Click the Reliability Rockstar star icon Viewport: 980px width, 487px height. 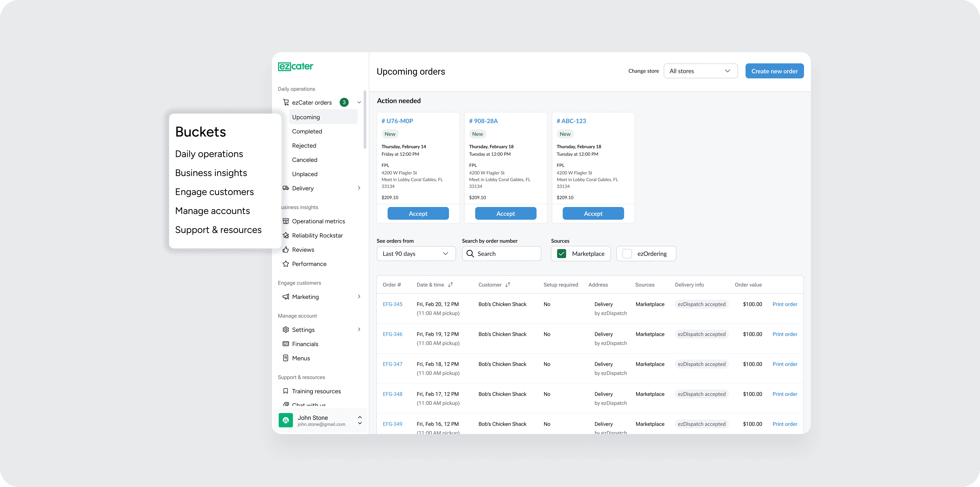(x=286, y=236)
